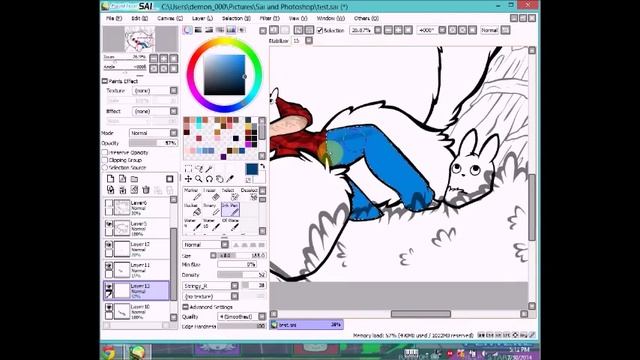Screen dimensions: 640x360
Task: Toggle Clipping Group checkbox
Action: tap(105, 160)
